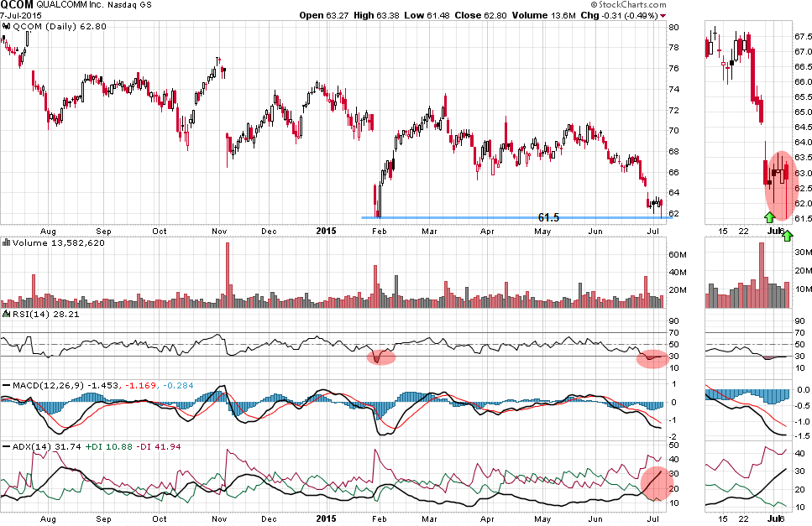The height and width of the screenshot is (526, 812).
Task: Click the -DI 41.94 red label
Action: tap(159, 446)
